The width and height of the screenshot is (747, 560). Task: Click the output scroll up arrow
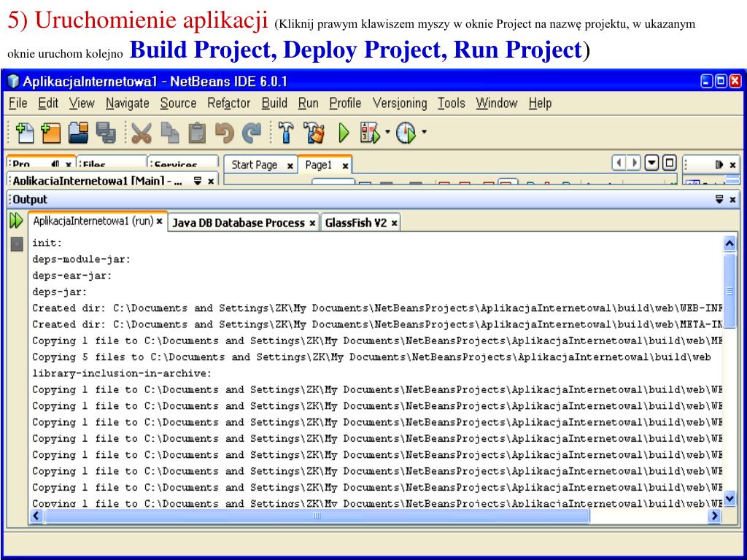tap(729, 244)
